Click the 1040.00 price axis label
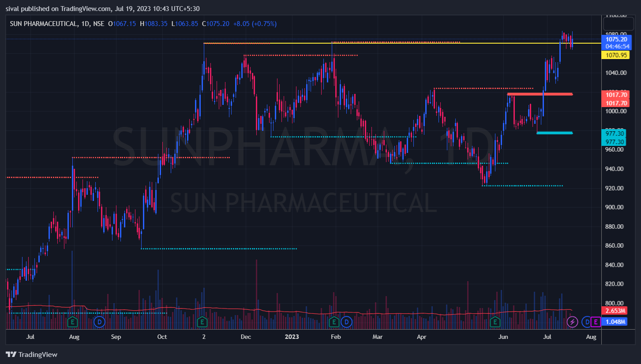Screen dimensions: 641x364 [615, 73]
